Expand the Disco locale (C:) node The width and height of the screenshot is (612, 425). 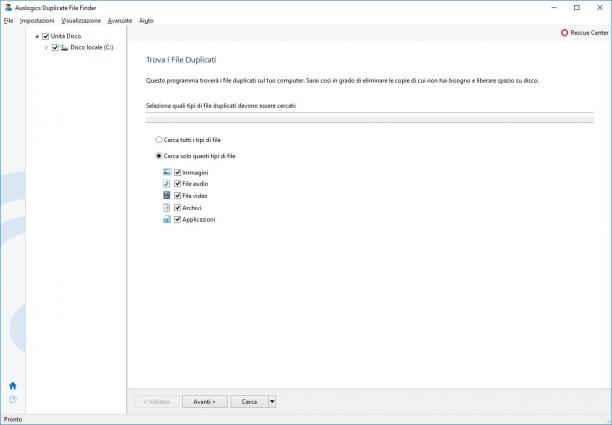pyautogui.click(x=46, y=48)
